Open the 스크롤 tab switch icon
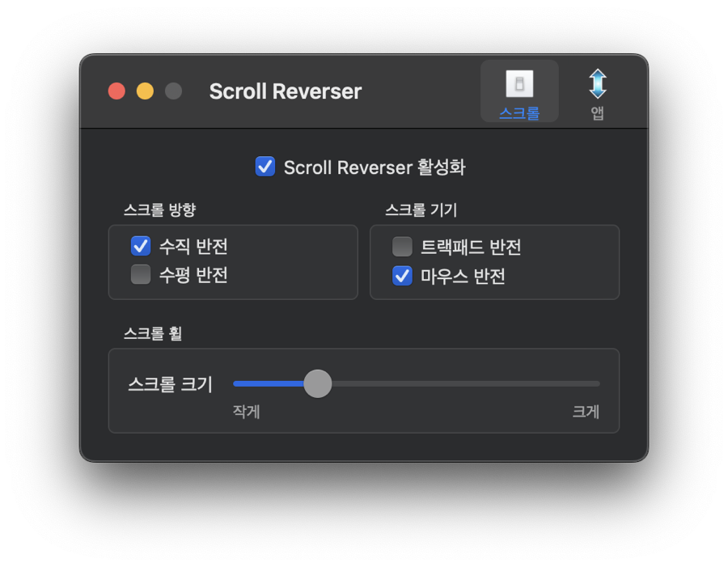The width and height of the screenshot is (728, 567). click(519, 84)
